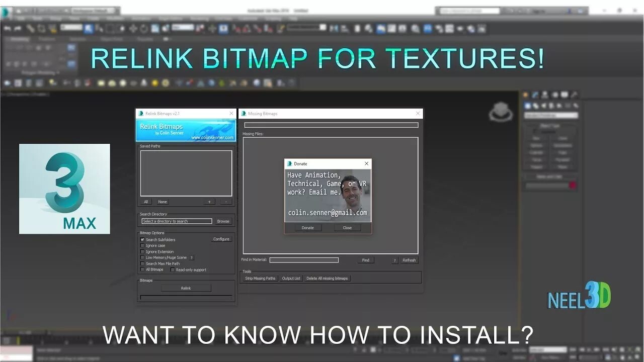The height and width of the screenshot is (362, 644).
Task: Close the Donate dialog with the X
Action: 366,163
